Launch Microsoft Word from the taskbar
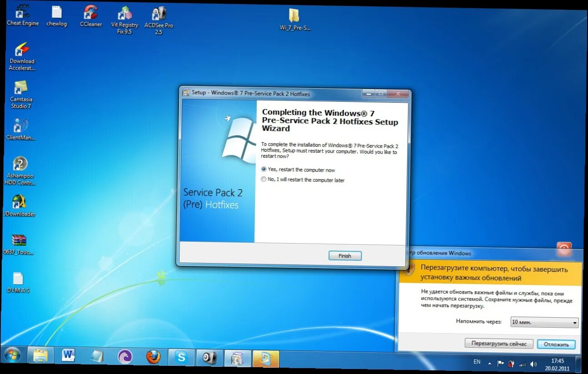 68,356
